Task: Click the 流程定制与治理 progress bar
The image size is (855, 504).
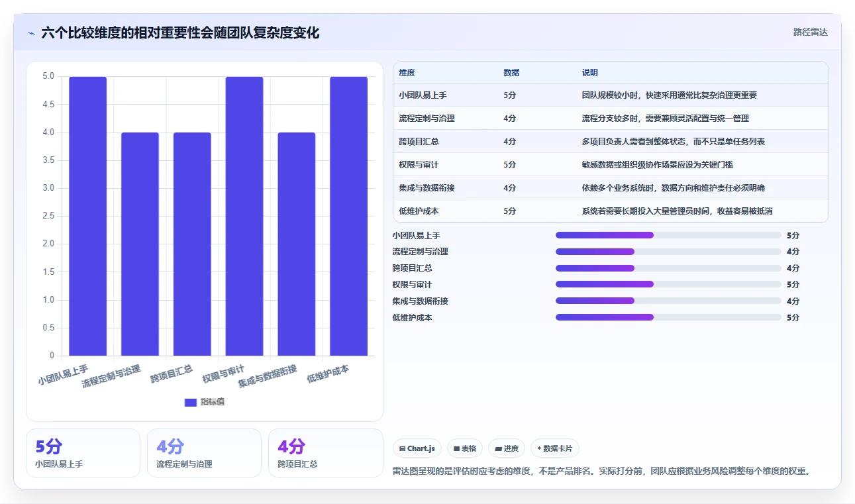Action: coord(669,252)
